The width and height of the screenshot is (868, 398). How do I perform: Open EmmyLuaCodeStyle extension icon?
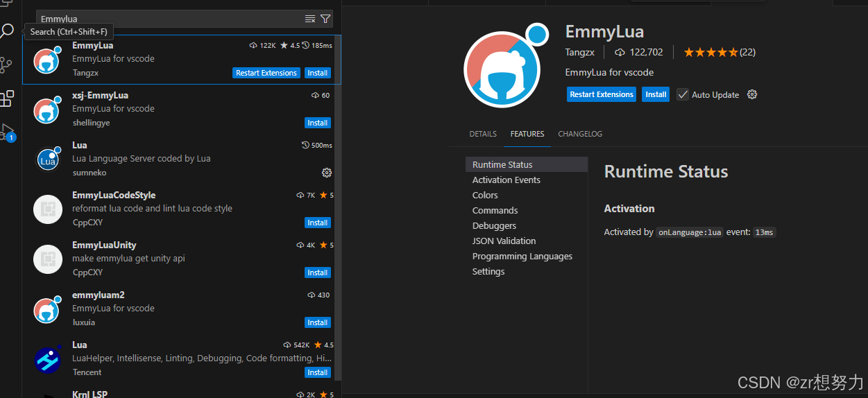[48, 209]
